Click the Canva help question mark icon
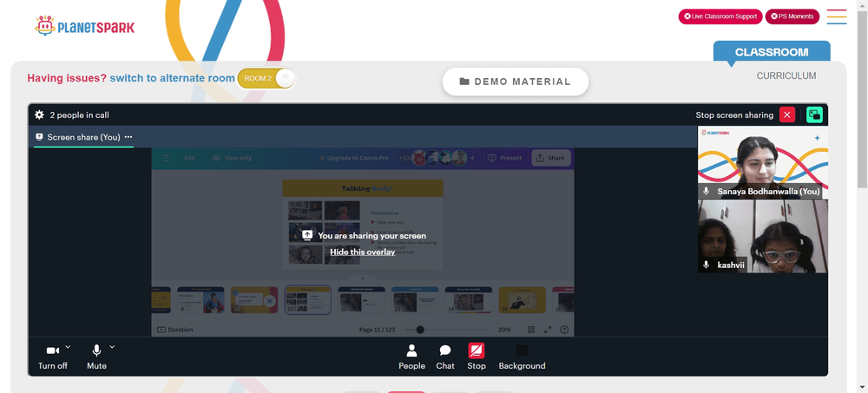The height and width of the screenshot is (393, 868). tap(564, 330)
